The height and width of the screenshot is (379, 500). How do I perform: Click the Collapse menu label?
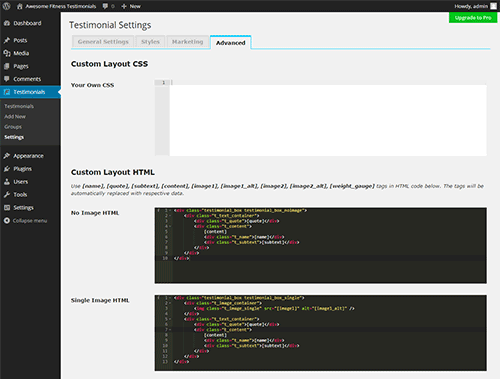point(30,221)
